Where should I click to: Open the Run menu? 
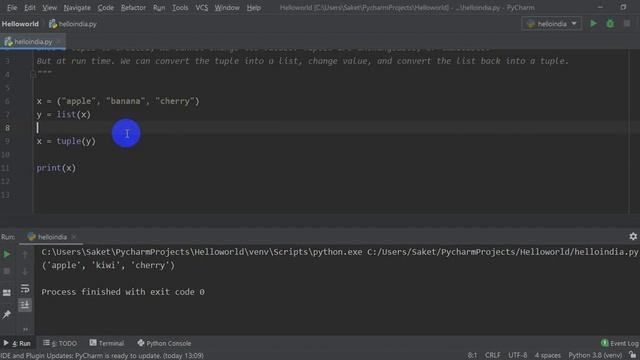click(159, 8)
